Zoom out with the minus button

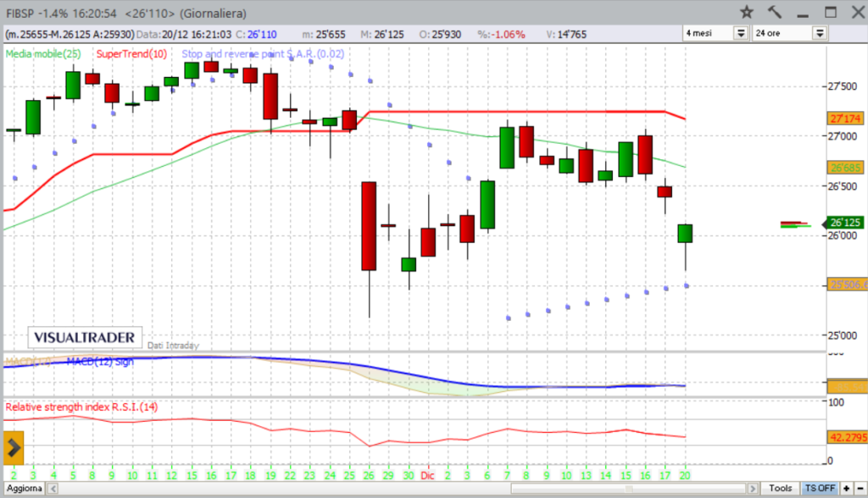click(x=860, y=488)
